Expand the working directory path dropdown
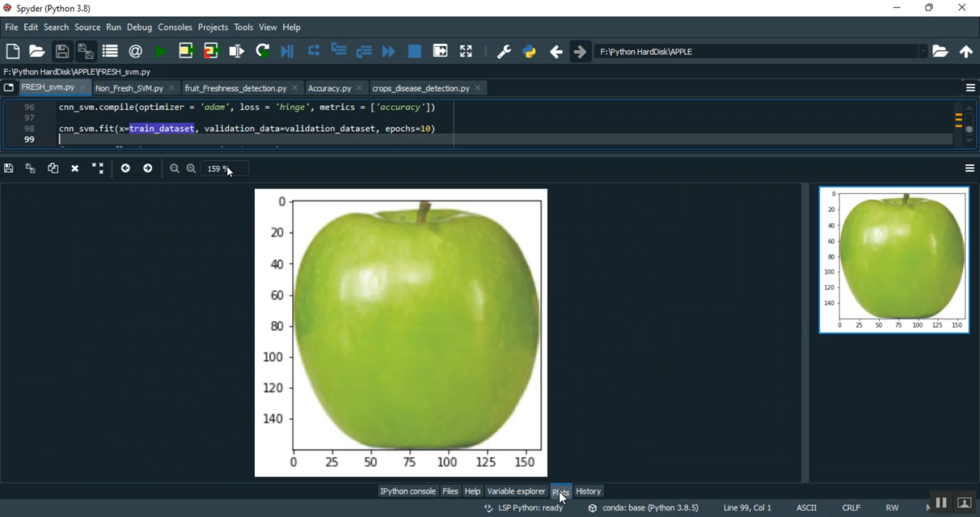The width and height of the screenshot is (980, 517). tap(923, 52)
